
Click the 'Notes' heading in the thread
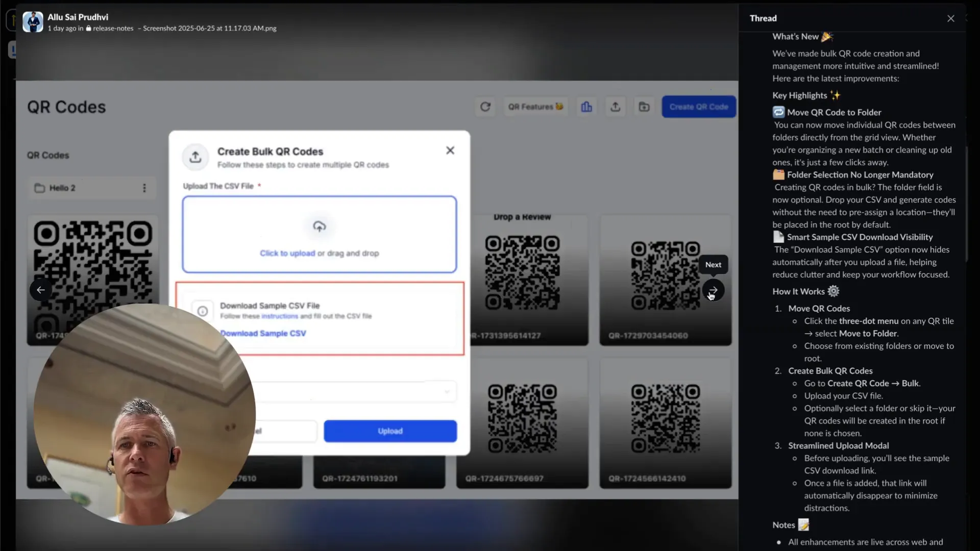[783, 525]
